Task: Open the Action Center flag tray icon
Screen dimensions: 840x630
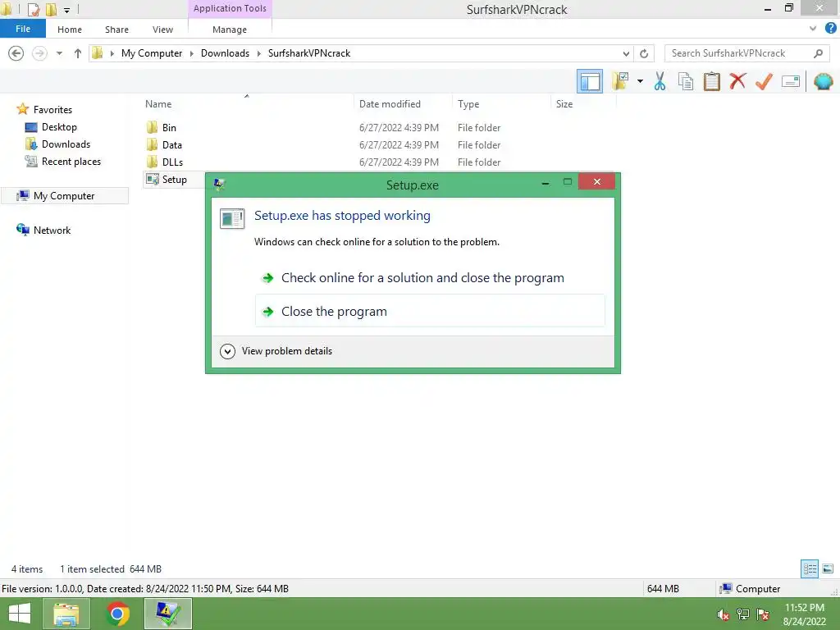Action: pyautogui.click(x=763, y=614)
